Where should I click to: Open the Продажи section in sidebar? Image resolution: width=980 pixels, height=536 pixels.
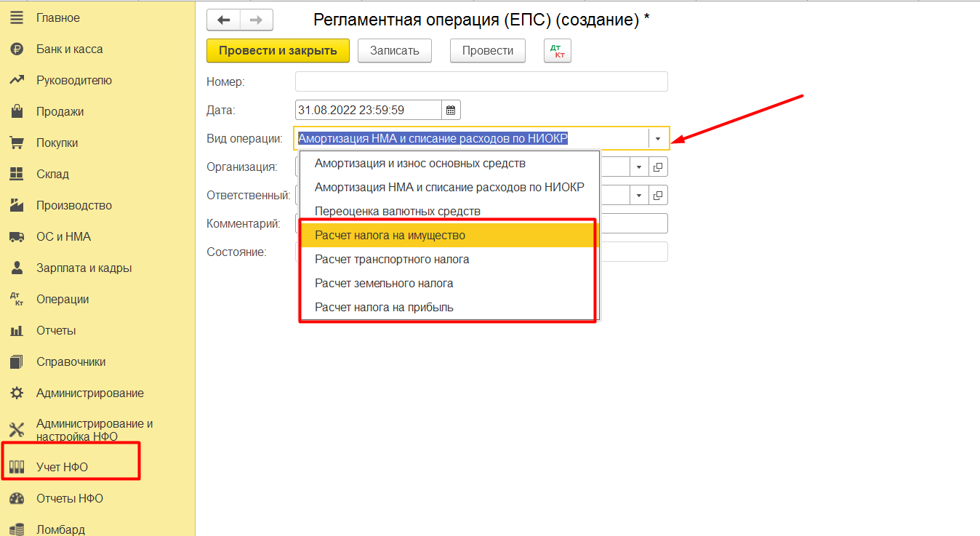(x=60, y=112)
